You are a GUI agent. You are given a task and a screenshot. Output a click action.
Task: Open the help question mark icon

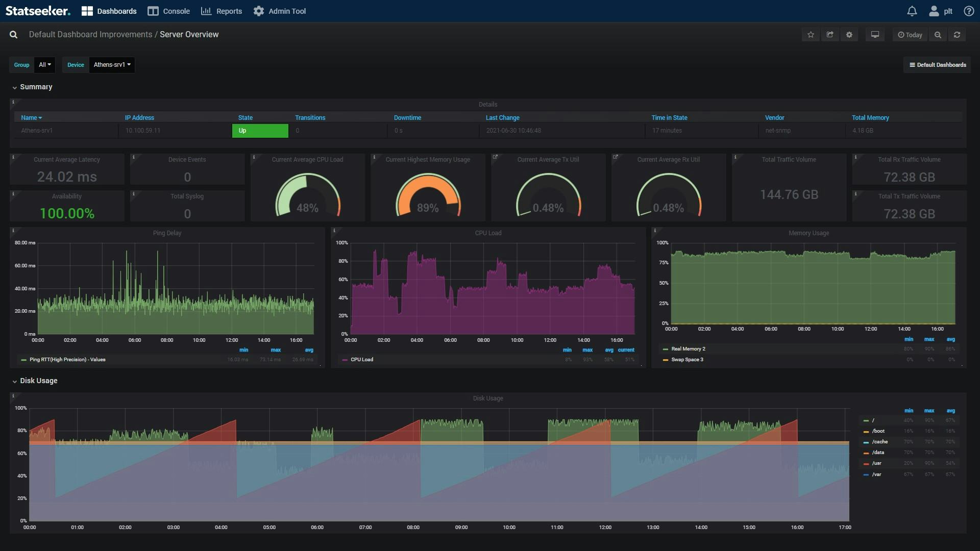968,11
